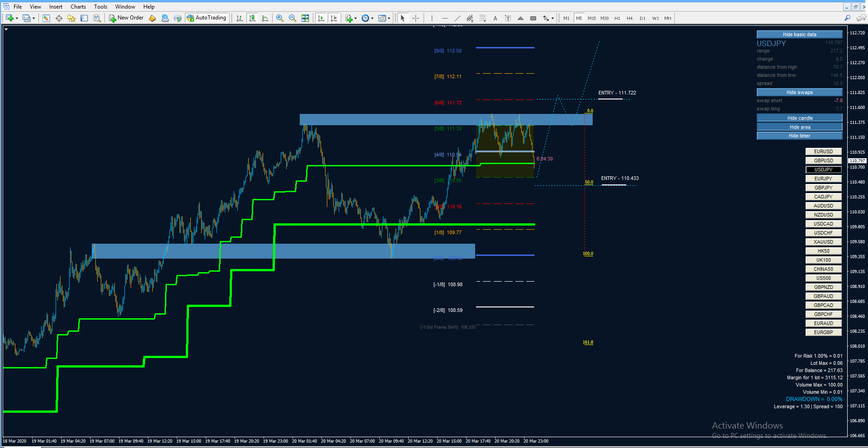Open the Tools menu
This screenshot has height=448, width=868.
pyautogui.click(x=101, y=7)
